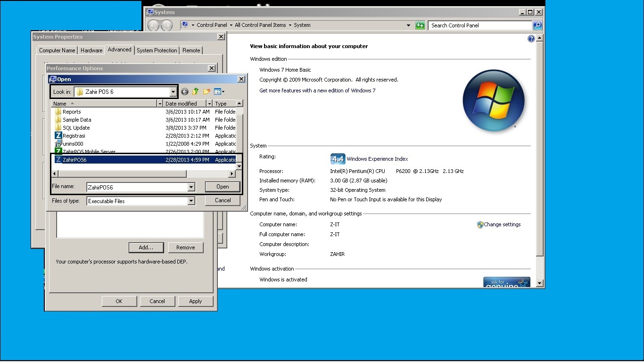Select the Registrasi application icon

[58, 136]
